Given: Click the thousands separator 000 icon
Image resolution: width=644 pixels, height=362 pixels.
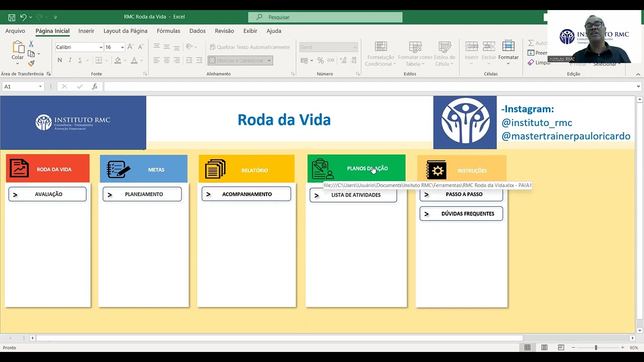Looking at the screenshot, I should 331,60.
